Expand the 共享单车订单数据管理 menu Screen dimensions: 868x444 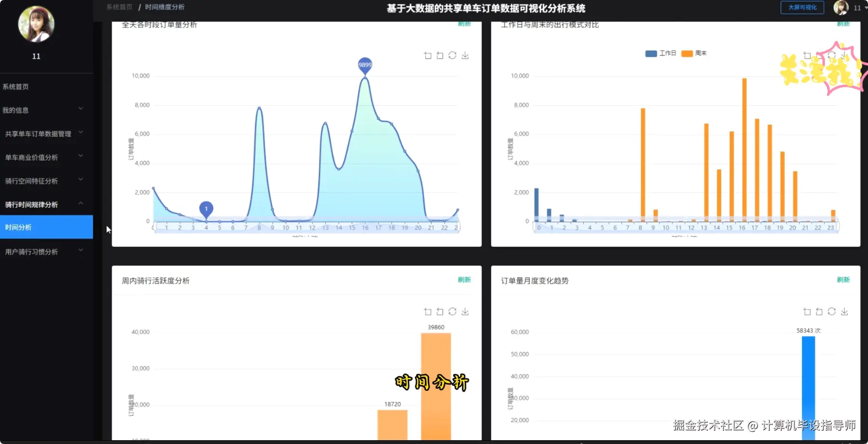click(x=46, y=134)
